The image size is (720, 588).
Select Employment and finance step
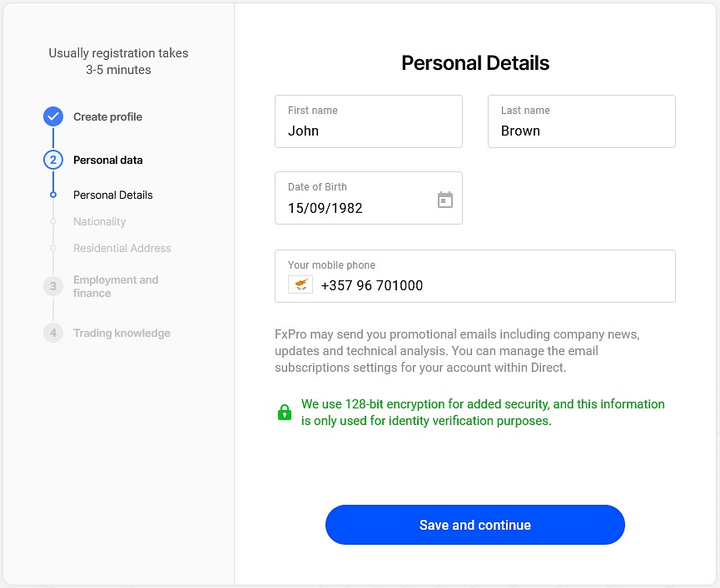tap(116, 286)
